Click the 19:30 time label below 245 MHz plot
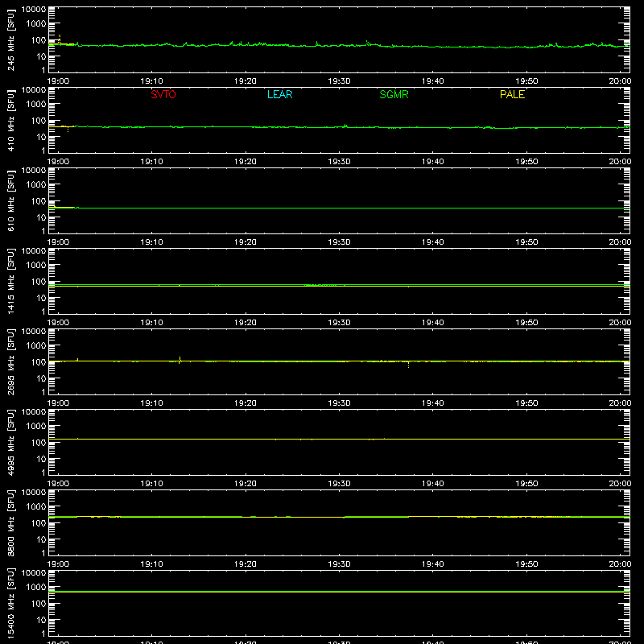 [339, 81]
